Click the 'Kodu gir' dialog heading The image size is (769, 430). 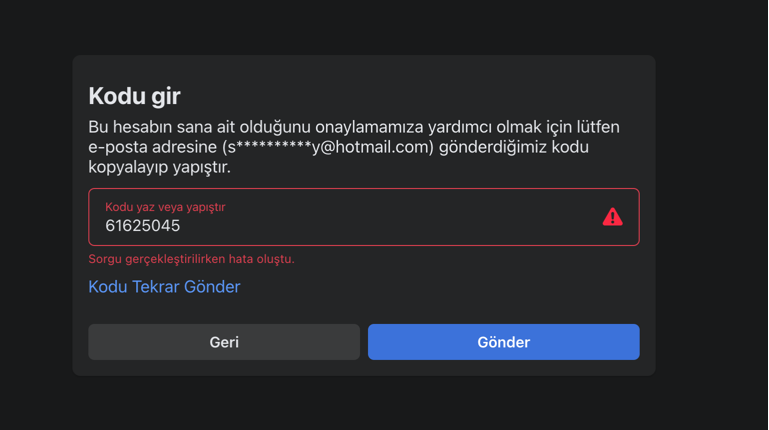(x=134, y=96)
